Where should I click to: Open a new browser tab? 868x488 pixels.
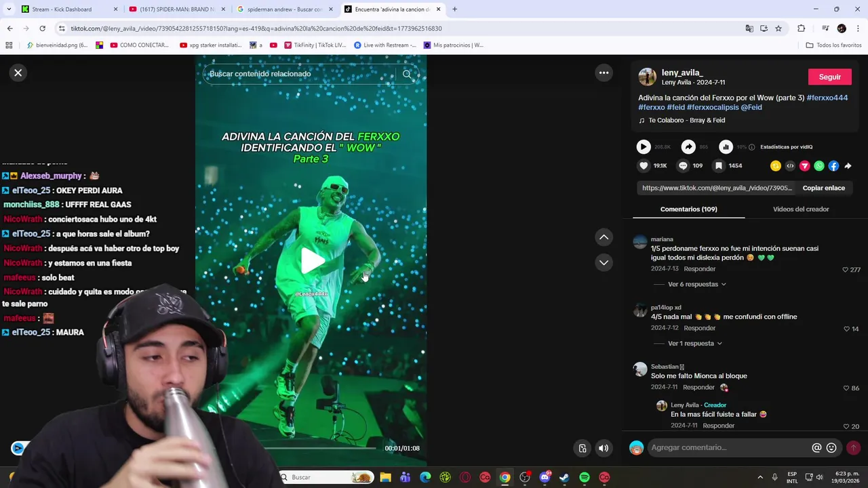[x=454, y=9]
